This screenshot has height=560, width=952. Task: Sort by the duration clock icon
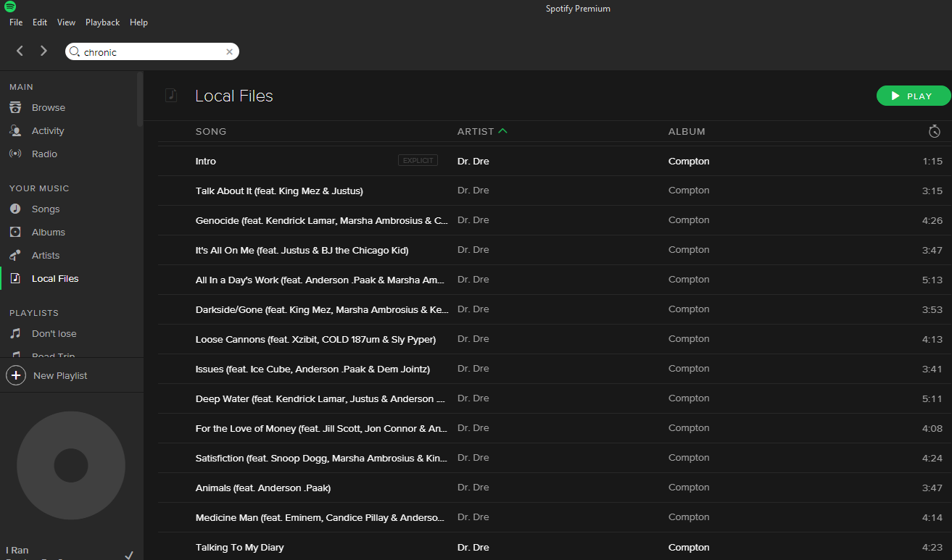(x=935, y=131)
